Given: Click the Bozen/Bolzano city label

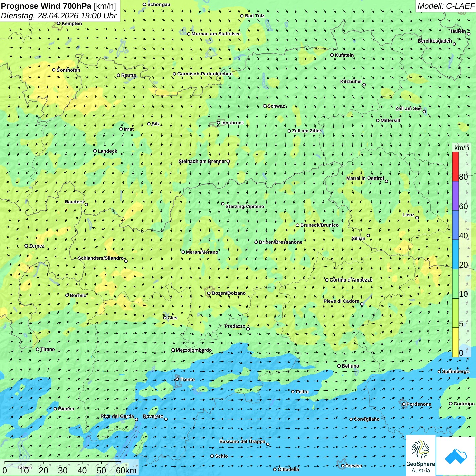Looking at the screenshot, I should coord(228,293).
